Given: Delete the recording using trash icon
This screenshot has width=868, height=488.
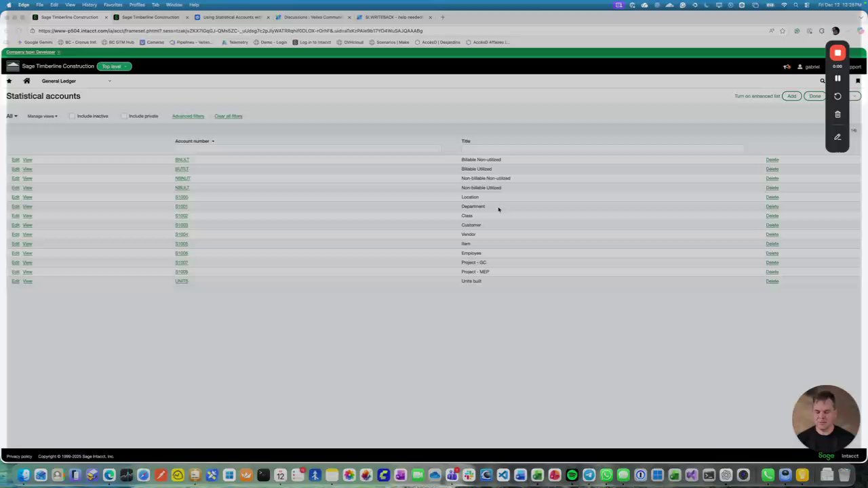Looking at the screenshot, I should tap(837, 115).
